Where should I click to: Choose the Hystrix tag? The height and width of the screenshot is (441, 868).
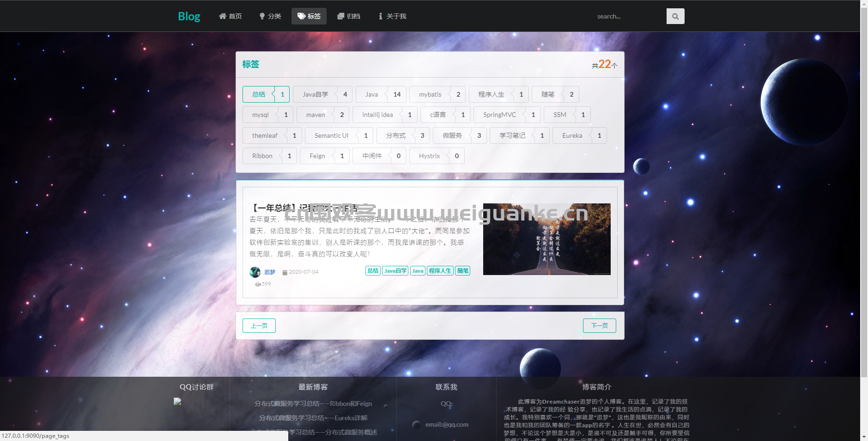(437, 156)
